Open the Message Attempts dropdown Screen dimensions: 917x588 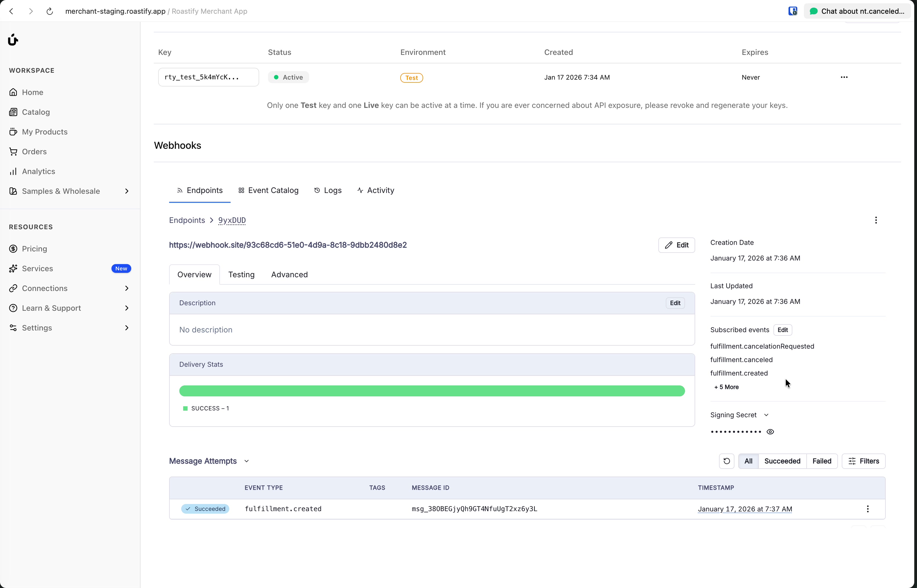(x=246, y=461)
